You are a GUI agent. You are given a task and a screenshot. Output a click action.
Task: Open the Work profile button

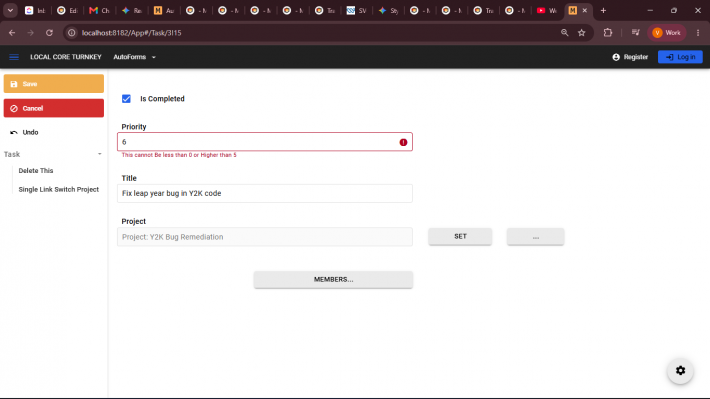(667, 33)
